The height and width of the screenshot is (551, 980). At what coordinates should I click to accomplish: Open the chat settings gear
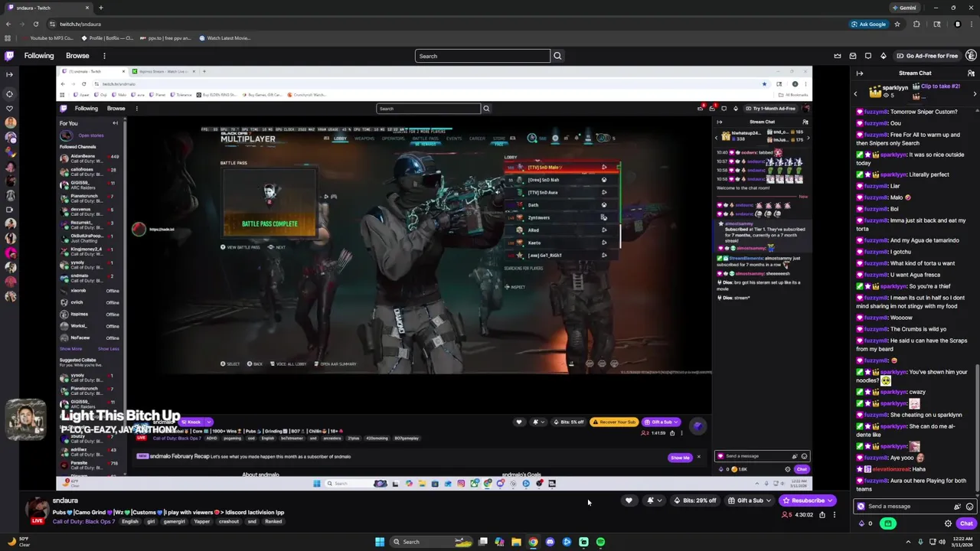tap(948, 523)
